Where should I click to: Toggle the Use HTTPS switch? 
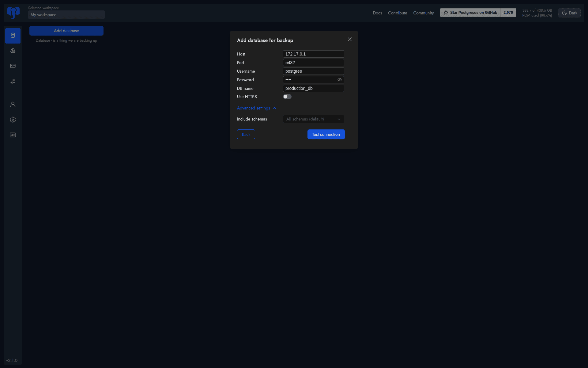tap(287, 97)
